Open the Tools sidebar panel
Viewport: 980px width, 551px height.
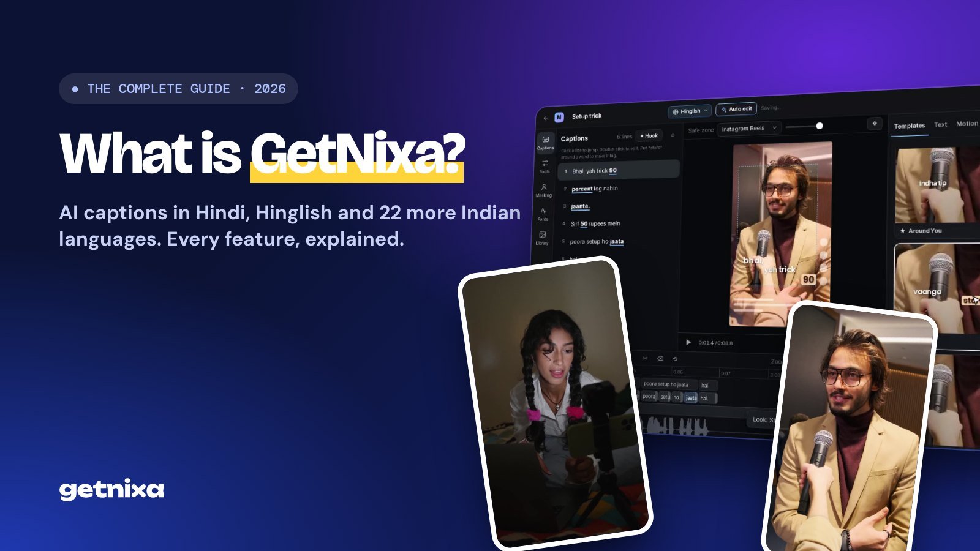[x=545, y=167]
